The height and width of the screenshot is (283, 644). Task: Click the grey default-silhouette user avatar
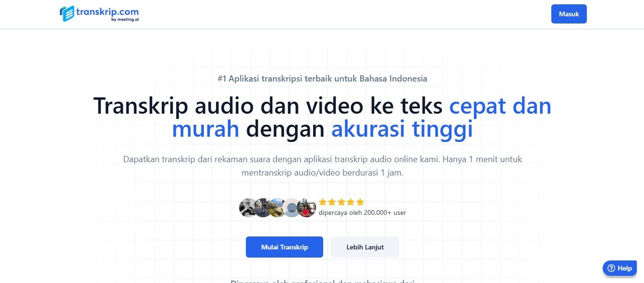[x=292, y=208]
